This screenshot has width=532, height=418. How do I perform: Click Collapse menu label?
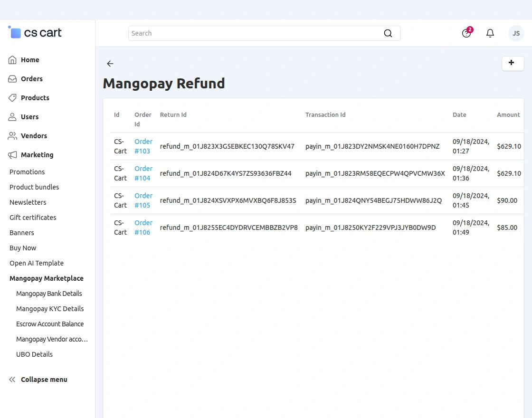[x=44, y=380]
